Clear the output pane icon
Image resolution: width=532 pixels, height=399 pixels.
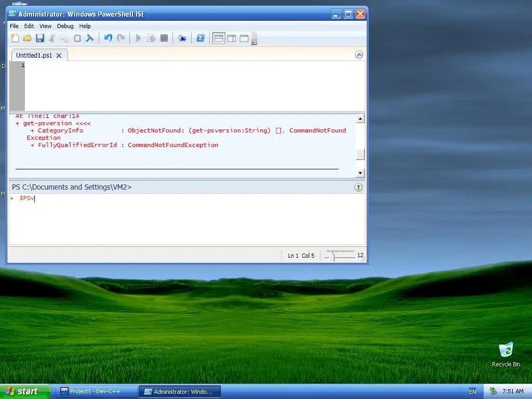(89, 38)
